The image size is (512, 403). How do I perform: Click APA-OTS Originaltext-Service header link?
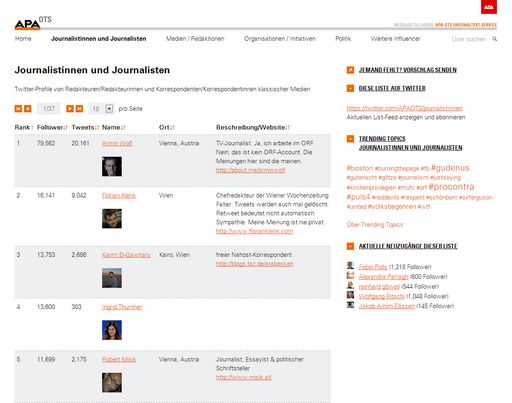coord(466,25)
